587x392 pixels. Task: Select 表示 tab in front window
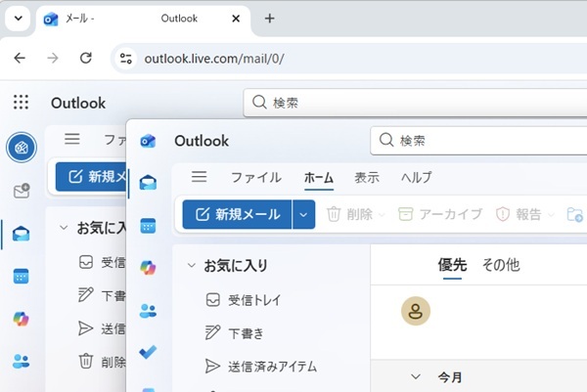point(367,177)
